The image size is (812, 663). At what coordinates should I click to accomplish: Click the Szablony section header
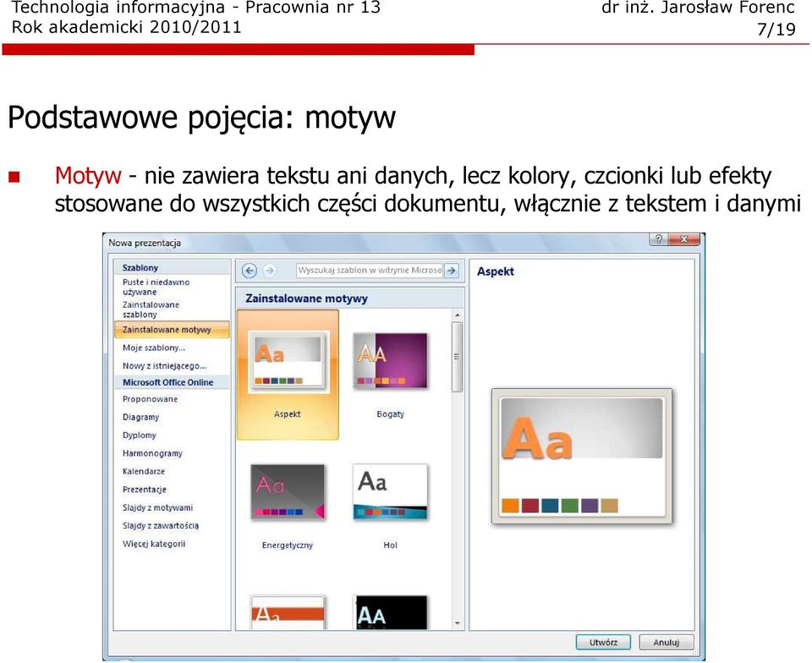point(140,267)
